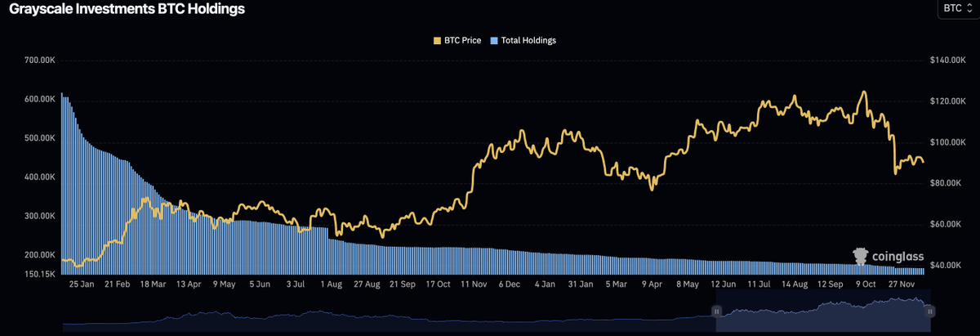Click the $100.00K right axis value
Screen dimensions: 980x336
pyautogui.click(x=948, y=142)
